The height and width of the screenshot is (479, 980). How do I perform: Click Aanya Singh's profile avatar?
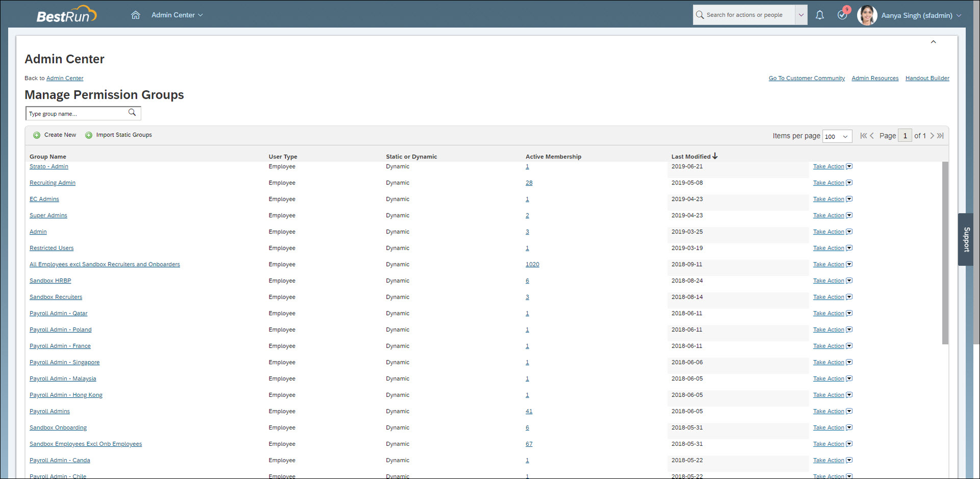tap(867, 15)
